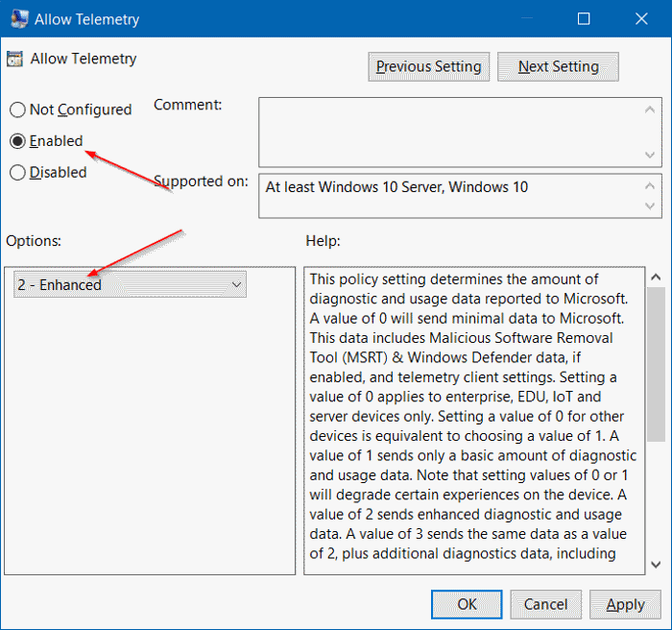The width and height of the screenshot is (672, 630).
Task: Apply the telemetry policy
Action: pyautogui.click(x=625, y=604)
